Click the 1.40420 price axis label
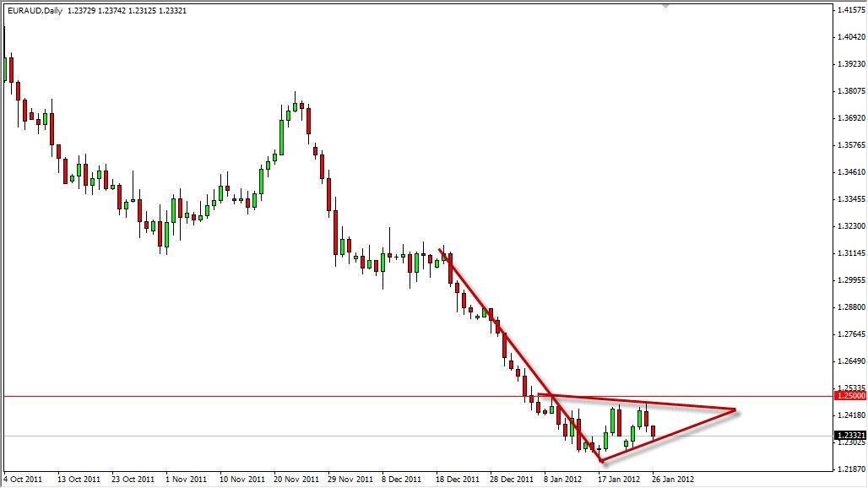Viewport: 868px width, 488px height. point(851,37)
